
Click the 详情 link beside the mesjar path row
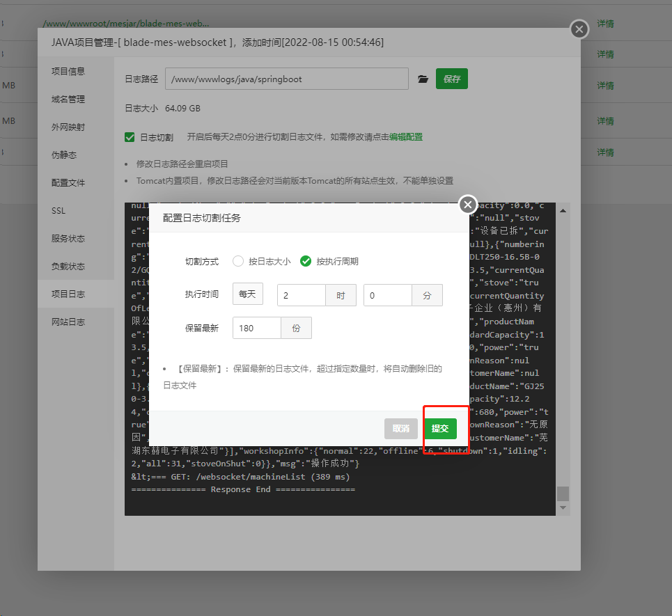[x=605, y=24]
